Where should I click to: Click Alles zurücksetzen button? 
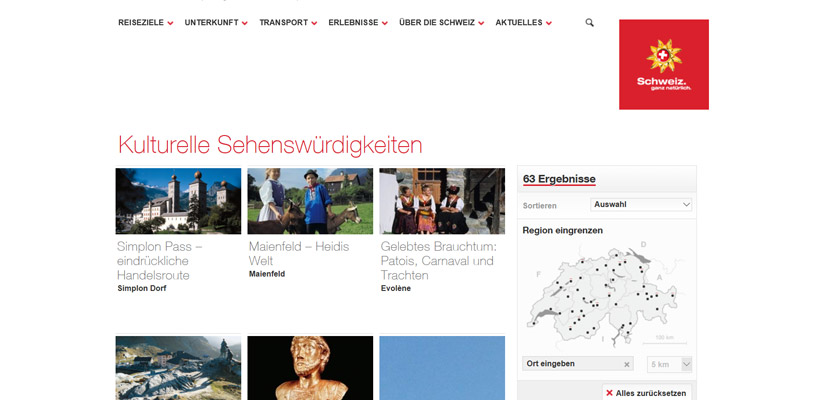pos(646,393)
